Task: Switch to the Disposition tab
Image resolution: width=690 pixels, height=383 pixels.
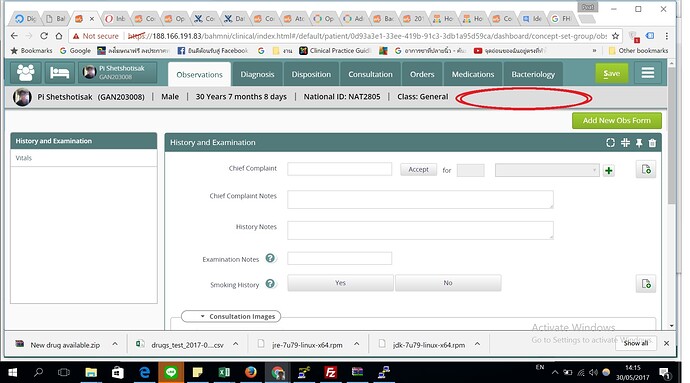Action: 311,74
